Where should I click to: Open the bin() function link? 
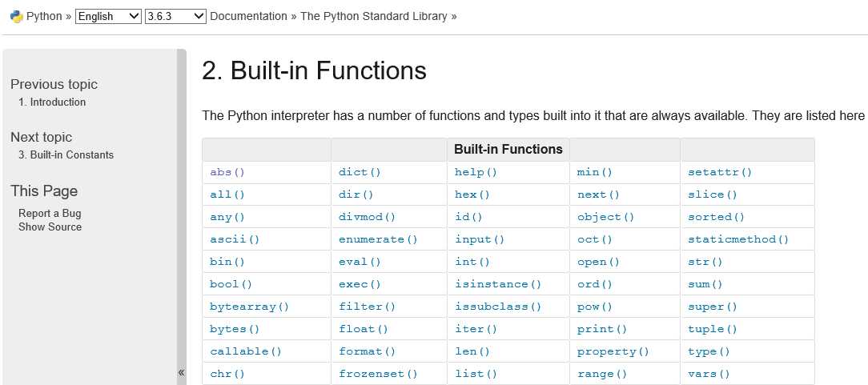(227, 262)
